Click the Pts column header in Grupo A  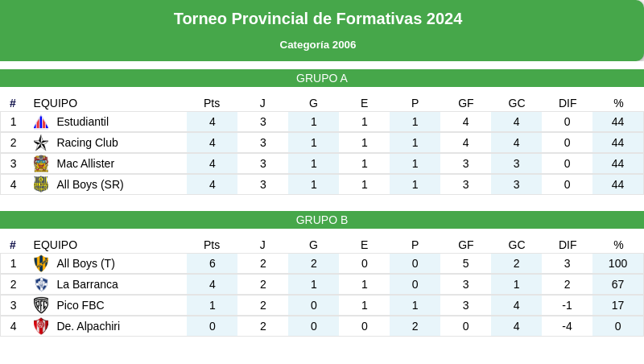[212, 104]
